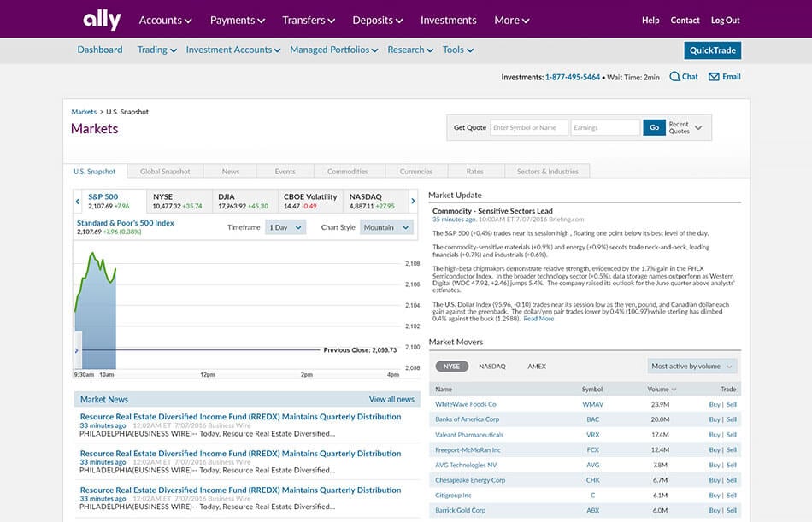Image resolution: width=812 pixels, height=522 pixels.
Task: Click the Markets breadcrumb link
Action: (x=84, y=112)
